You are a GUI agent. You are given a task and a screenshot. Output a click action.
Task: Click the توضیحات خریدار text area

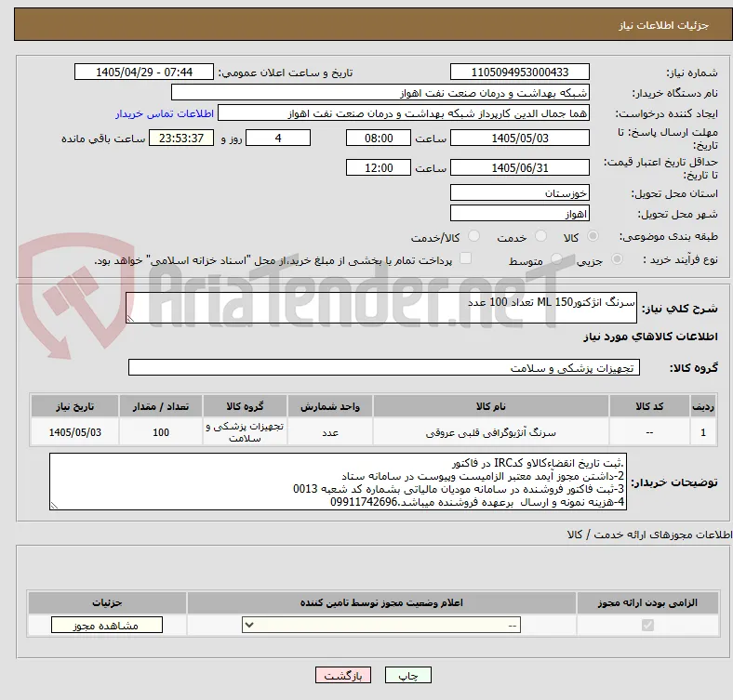tap(338, 482)
